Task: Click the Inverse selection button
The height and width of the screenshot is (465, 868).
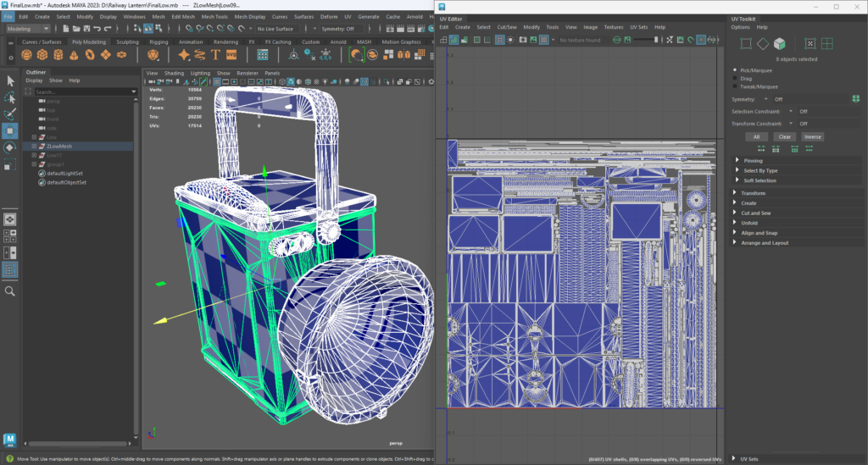Action: [x=812, y=136]
